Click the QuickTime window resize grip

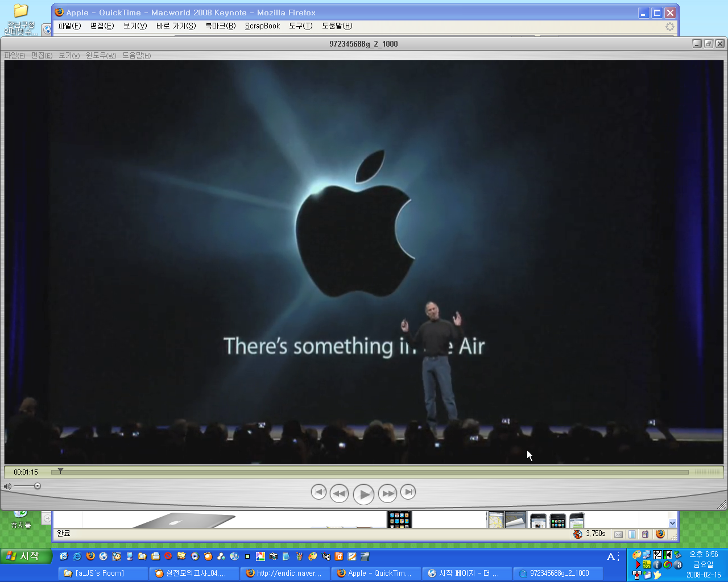click(722, 504)
